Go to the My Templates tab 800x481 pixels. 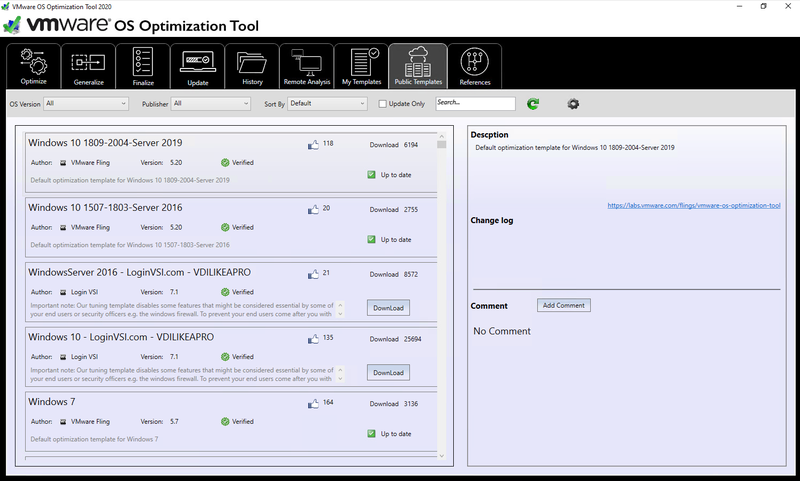pyautogui.click(x=360, y=65)
